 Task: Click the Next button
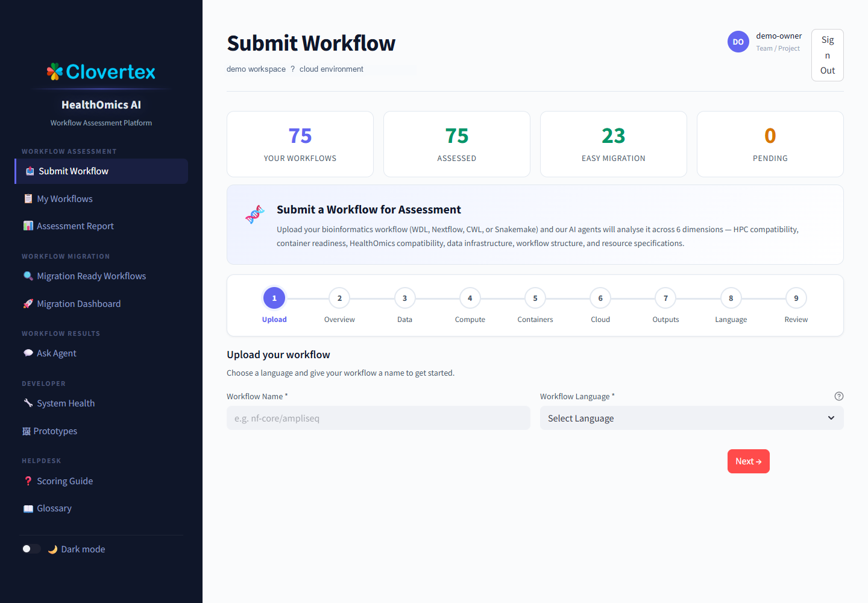[x=749, y=461]
